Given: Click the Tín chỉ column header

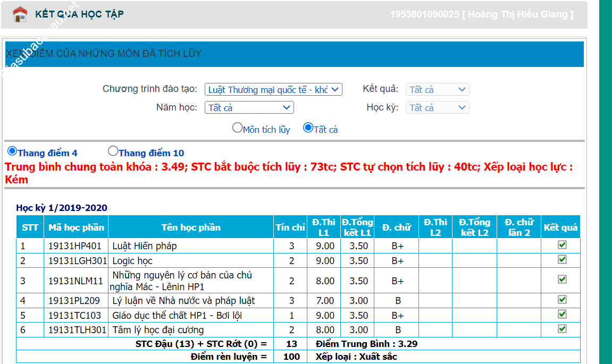Looking at the screenshot, I should [x=290, y=227].
